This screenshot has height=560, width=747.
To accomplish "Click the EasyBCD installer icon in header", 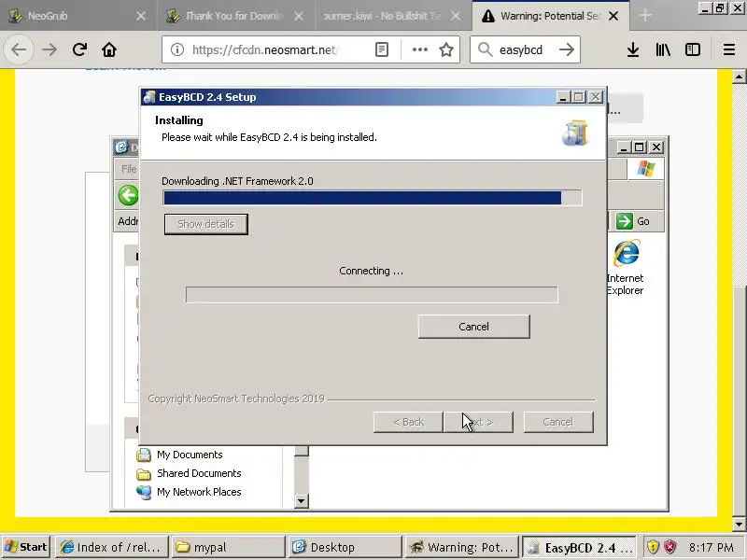I will 575,133.
